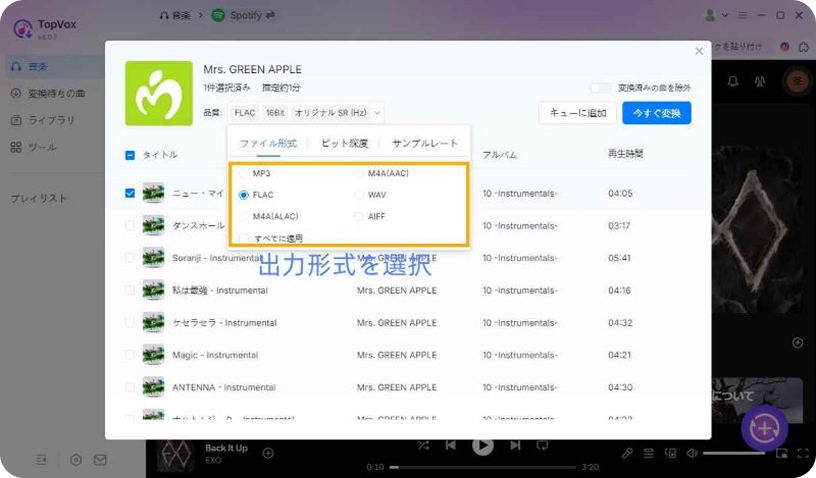Click the plus circle icon in Spotify panel
Viewport: 816px width, 478px height.
coord(797,343)
